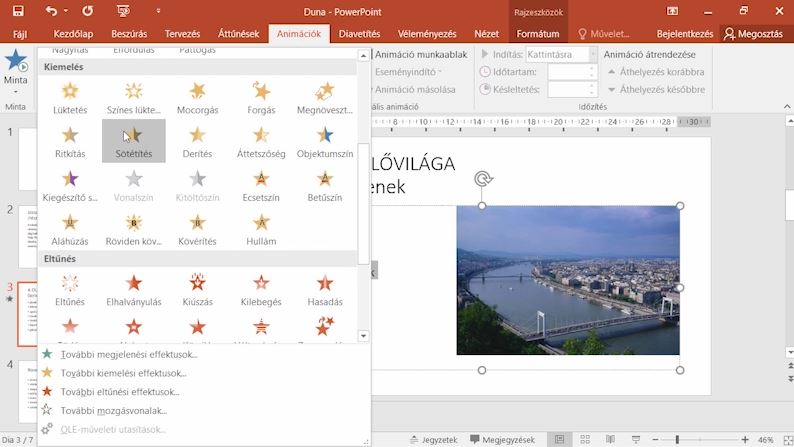
Task: Select the Derítés lighten animation
Action: 197,141
